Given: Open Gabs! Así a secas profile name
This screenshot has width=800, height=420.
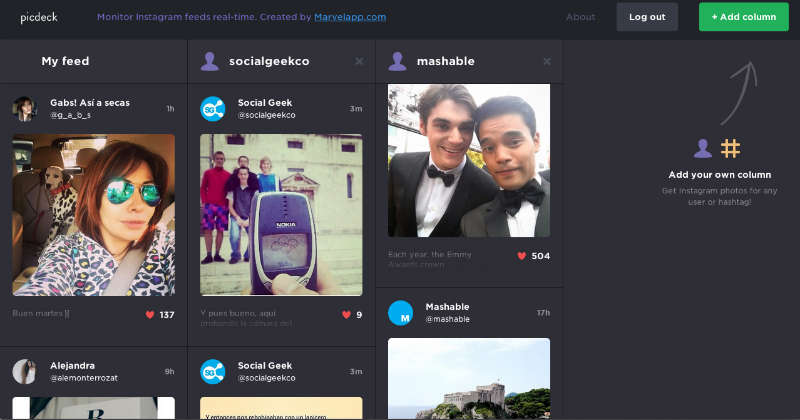Looking at the screenshot, I should click(x=90, y=103).
